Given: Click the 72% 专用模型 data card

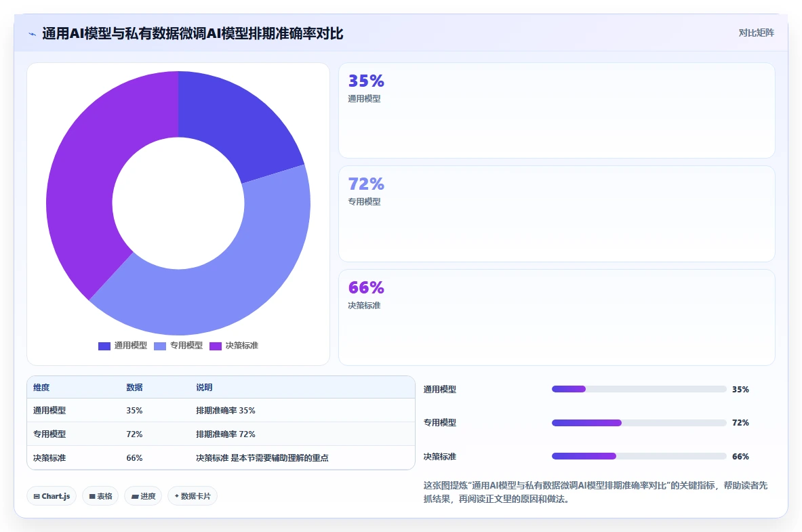Looking at the screenshot, I should click(557, 214).
